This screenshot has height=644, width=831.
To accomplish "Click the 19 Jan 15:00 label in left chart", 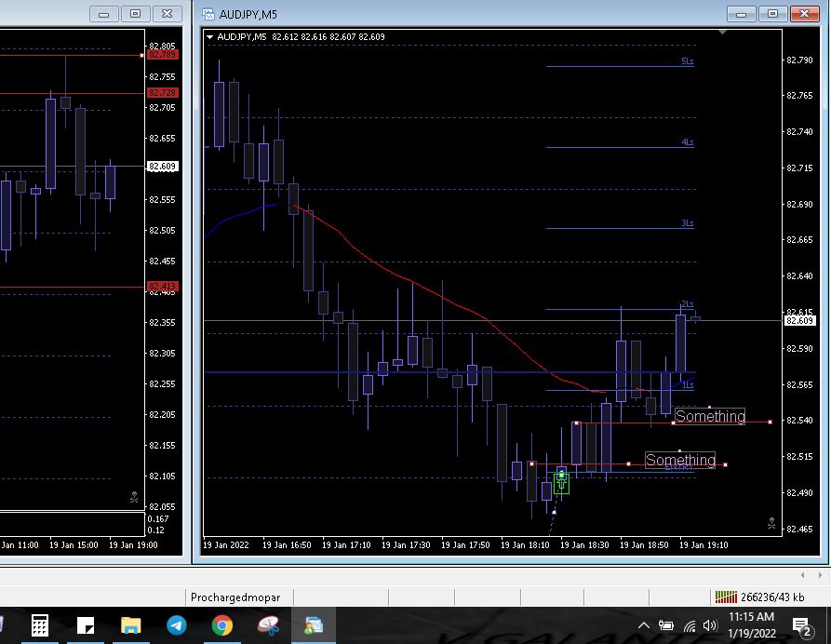I will coord(74,544).
